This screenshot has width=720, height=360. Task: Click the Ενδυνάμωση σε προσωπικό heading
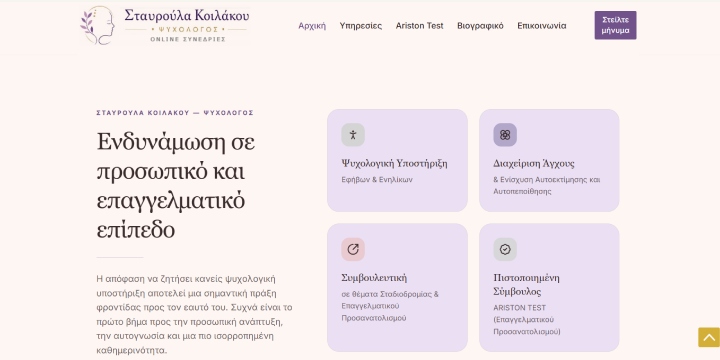coord(175,186)
